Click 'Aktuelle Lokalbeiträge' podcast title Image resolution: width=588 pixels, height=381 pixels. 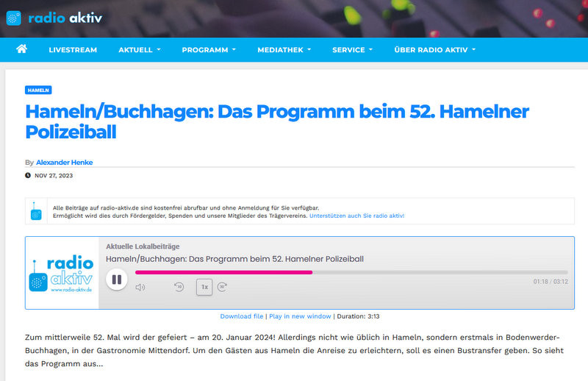pyautogui.click(x=143, y=246)
